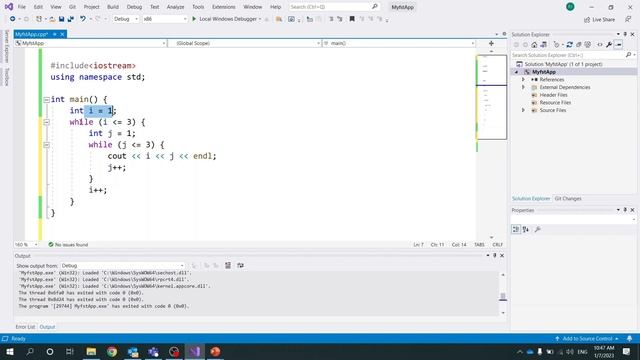Click the notifications bell in status bar
640x360 pixels.
[629, 339]
